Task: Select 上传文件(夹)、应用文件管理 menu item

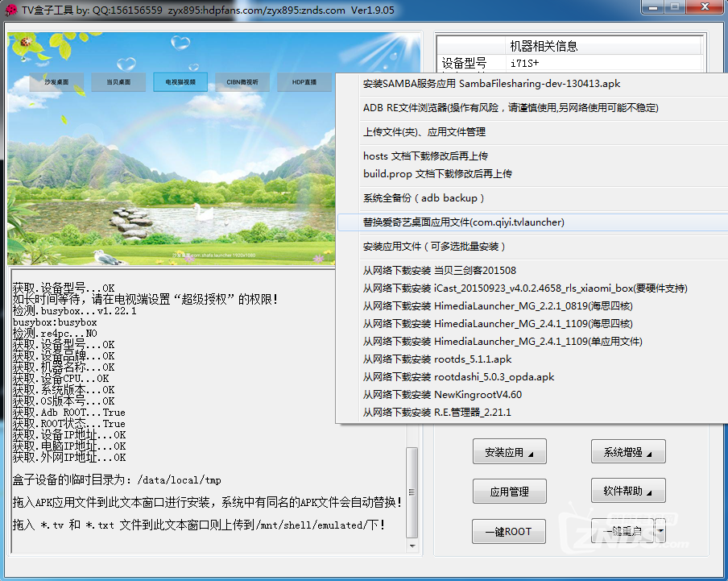Action: (x=424, y=132)
